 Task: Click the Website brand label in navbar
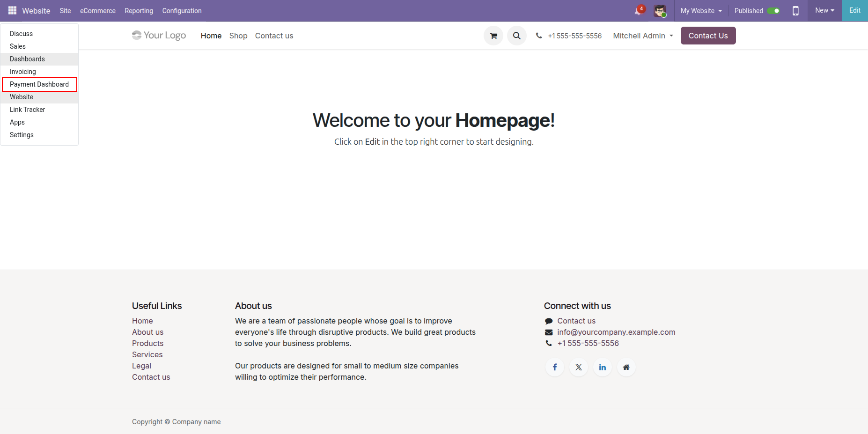36,11
